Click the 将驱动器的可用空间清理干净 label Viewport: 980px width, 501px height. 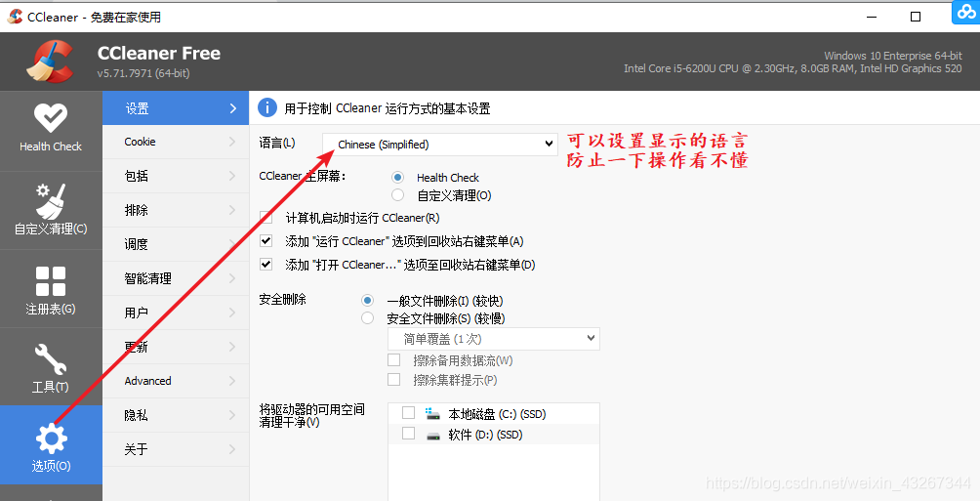pyautogui.click(x=312, y=416)
